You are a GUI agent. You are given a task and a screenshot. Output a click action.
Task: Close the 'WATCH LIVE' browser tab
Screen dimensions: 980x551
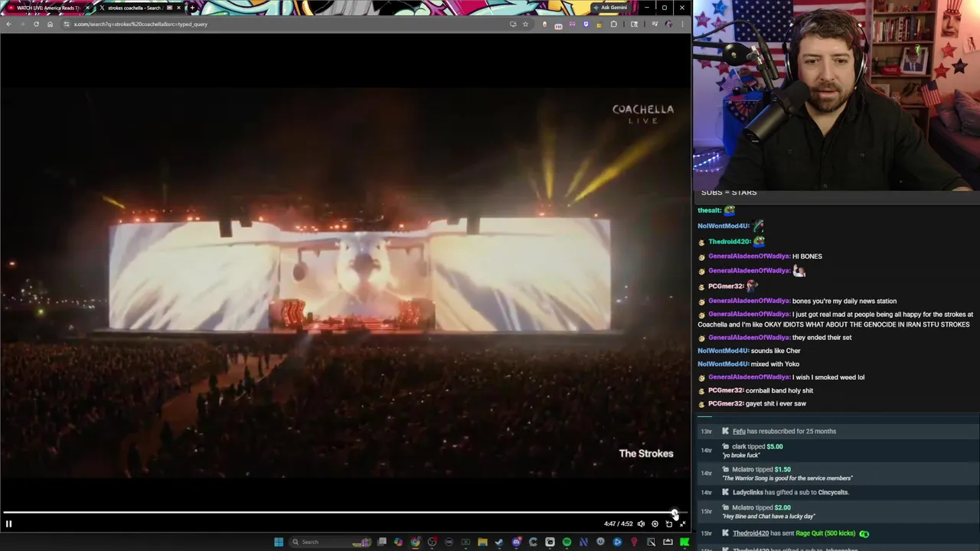pyautogui.click(x=87, y=8)
